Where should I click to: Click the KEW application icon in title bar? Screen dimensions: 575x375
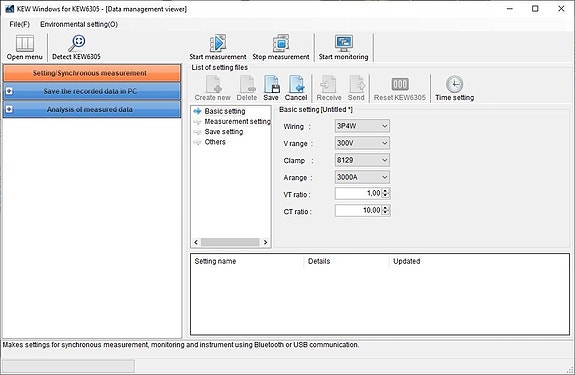(10, 9)
